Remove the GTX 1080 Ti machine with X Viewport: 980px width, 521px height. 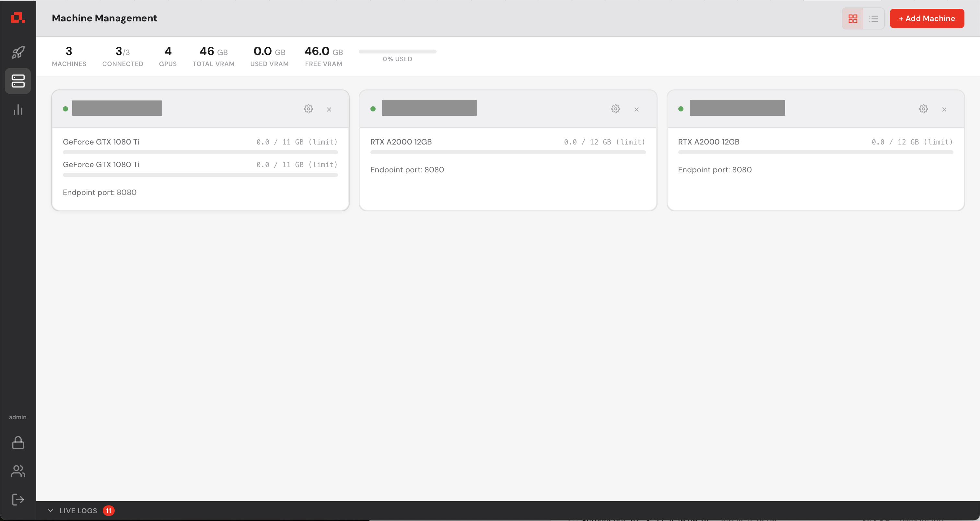coord(329,110)
